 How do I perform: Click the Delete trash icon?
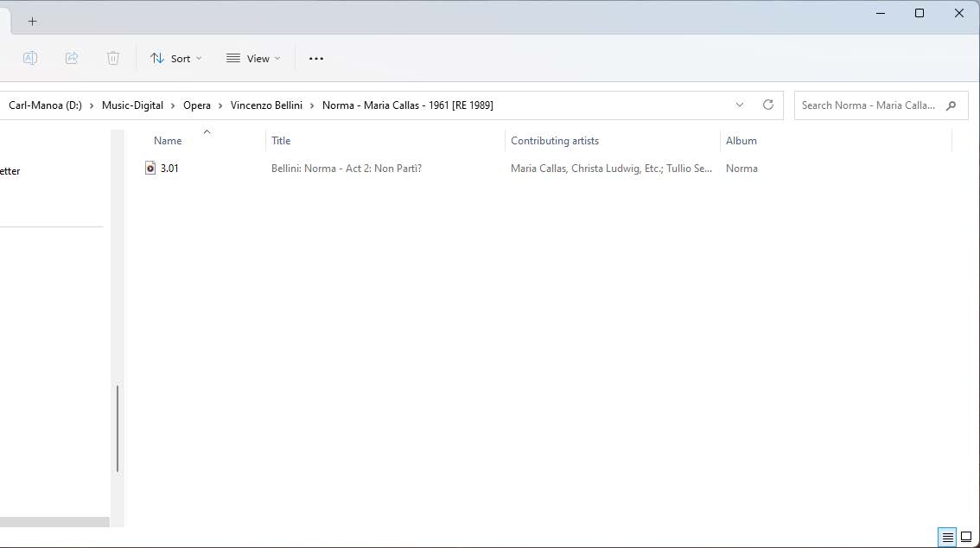(x=113, y=58)
